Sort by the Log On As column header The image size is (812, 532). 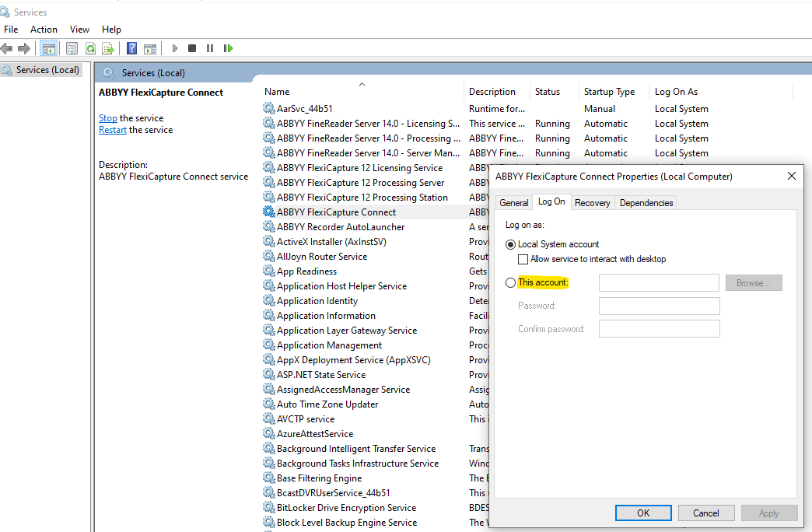(721, 92)
